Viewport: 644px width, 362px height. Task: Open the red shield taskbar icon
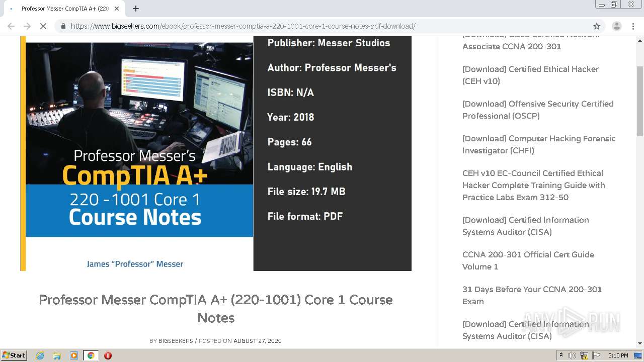[108, 355]
